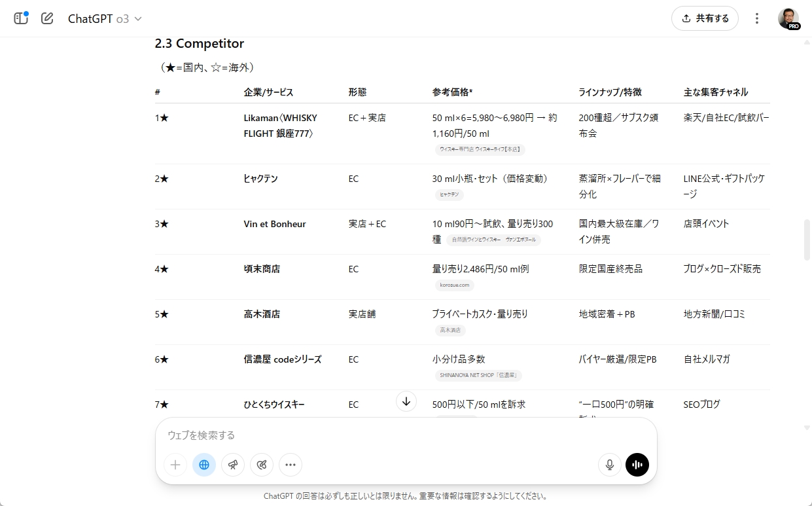
Task: Click the scroll-to-bottom arrow button
Action: tap(406, 401)
